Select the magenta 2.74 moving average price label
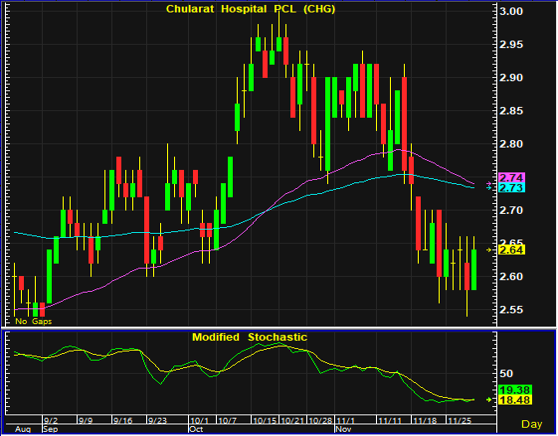Image resolution: width=558 pixels, height=436 pixels. coord(511,178)
